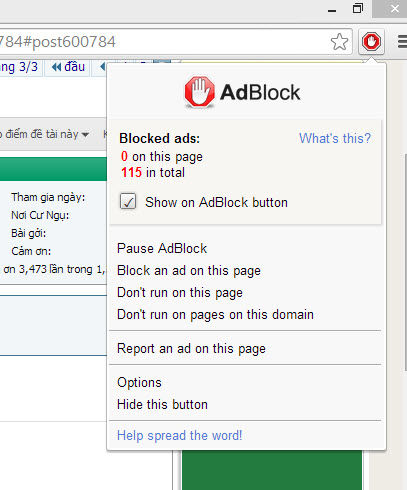The height and width of the screenshot is (490, 407).
Task: Open Help spread the word! link
Action: coord(179,435)
